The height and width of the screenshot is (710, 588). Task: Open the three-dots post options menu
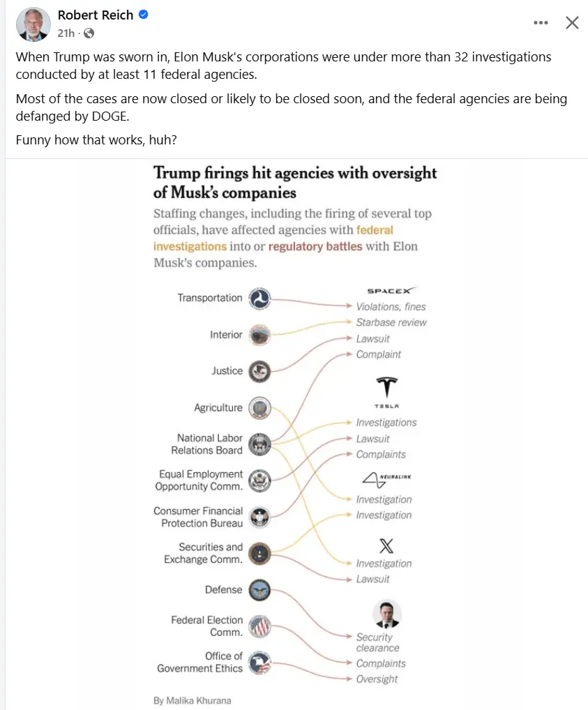541,23
